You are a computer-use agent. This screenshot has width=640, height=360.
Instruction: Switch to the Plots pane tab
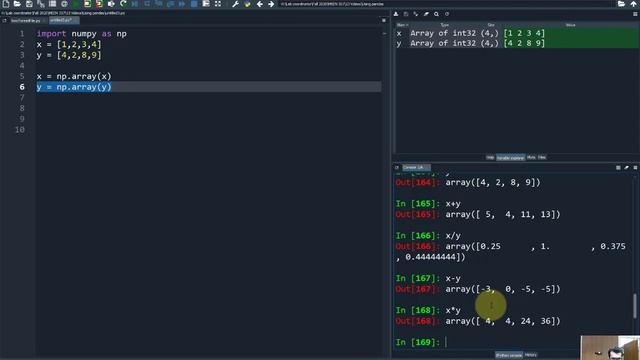point(531,158)
